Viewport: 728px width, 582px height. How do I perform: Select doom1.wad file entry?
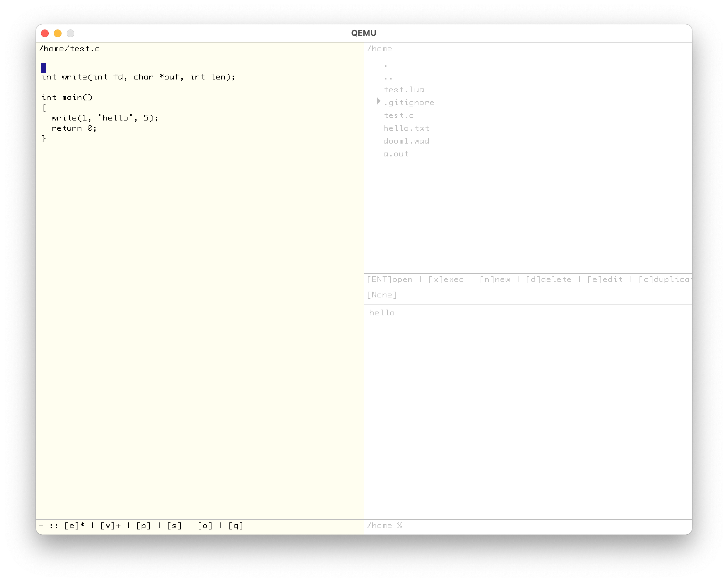click(406, 141)
